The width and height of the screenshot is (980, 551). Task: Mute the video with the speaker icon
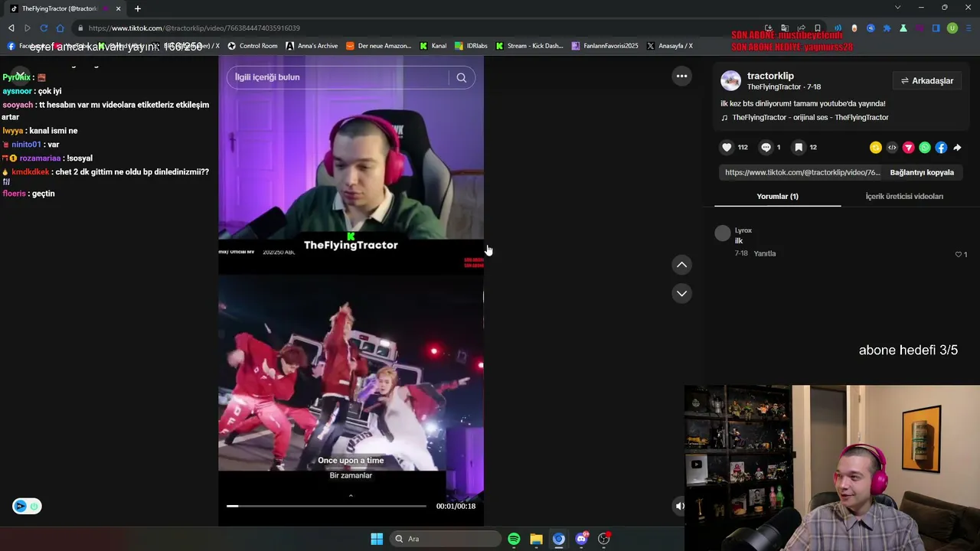click(679, 506)
